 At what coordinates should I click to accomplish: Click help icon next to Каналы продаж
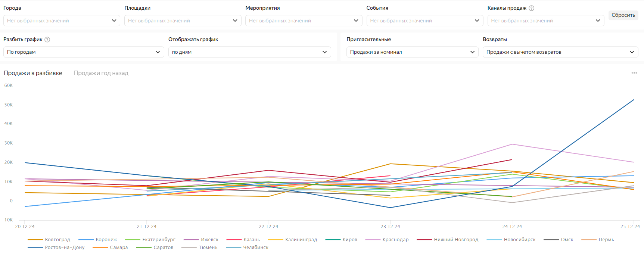click(x=531, y=8)
